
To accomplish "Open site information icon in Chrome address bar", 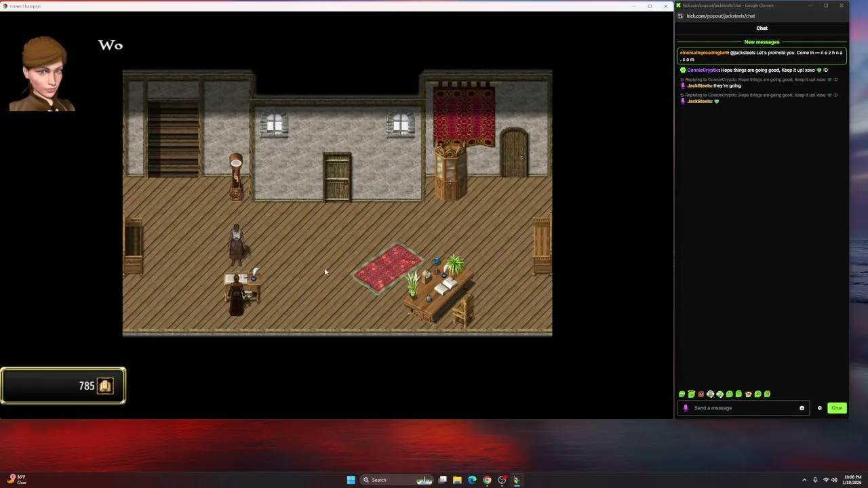I will tap(680, 16).
